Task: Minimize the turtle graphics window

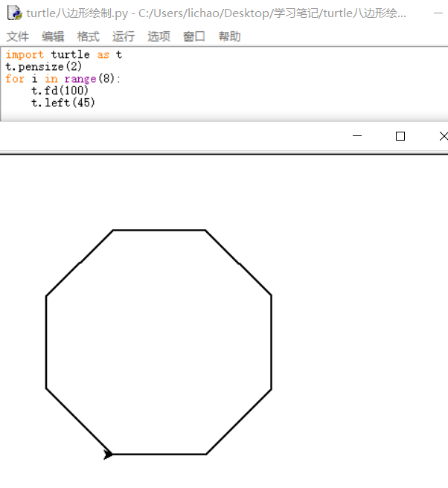Action: [357, 136]
